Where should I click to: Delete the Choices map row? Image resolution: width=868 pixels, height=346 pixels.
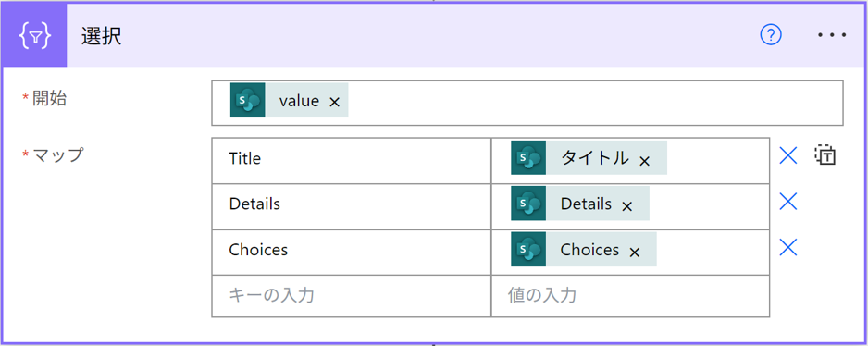787,247
